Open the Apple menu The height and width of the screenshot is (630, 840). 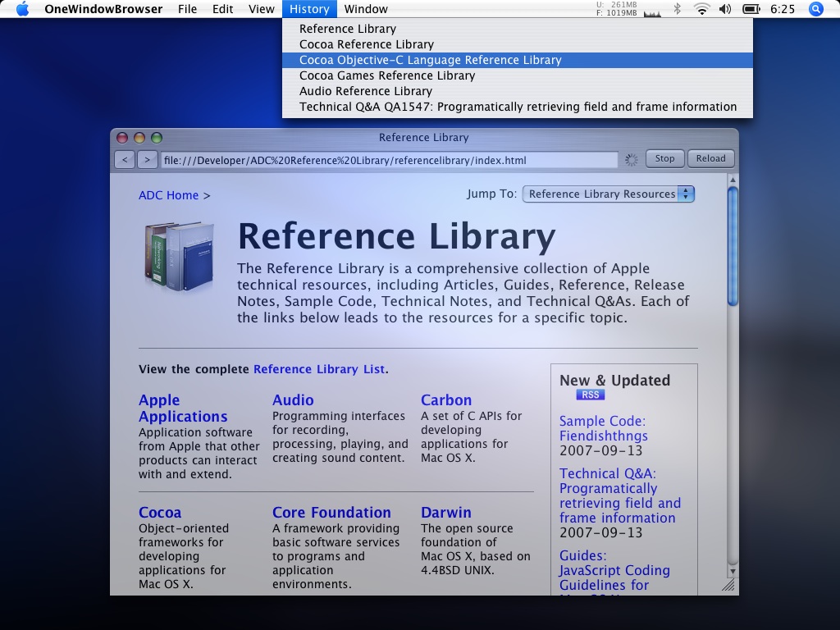click(22, 9)
